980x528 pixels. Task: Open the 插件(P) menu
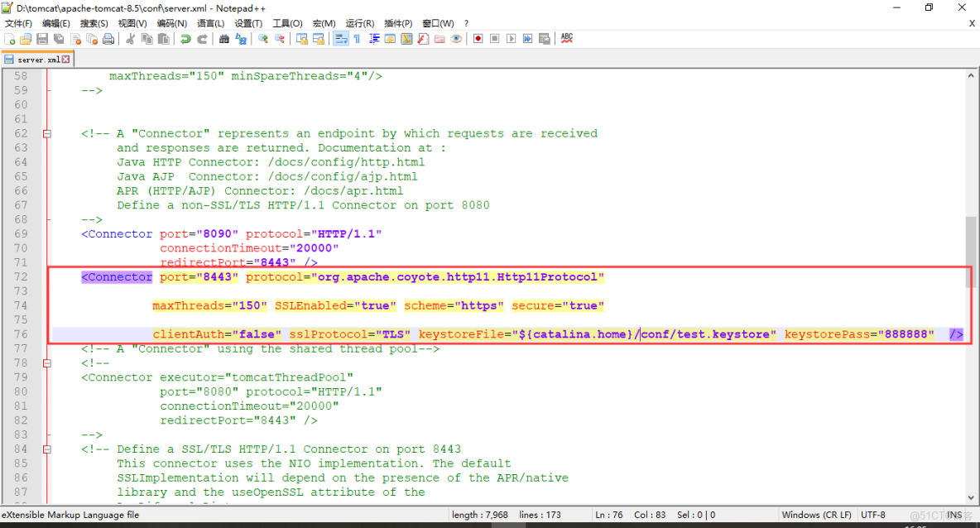[397, 22]
